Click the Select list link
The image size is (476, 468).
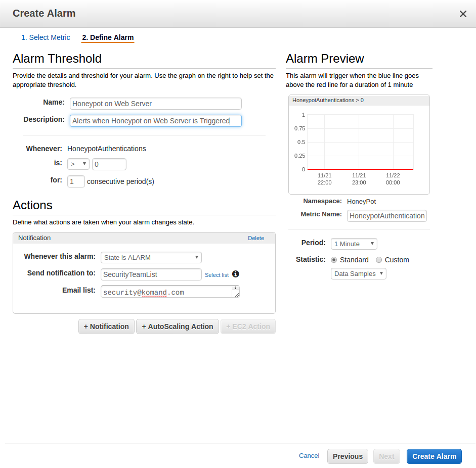click(x=217, y=275)
